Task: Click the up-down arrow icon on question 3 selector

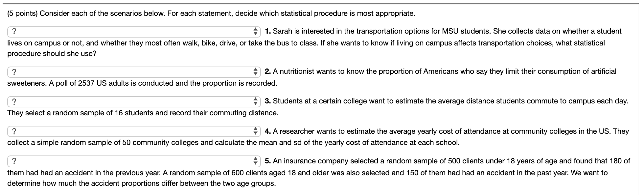Action: tap(256, 101)
